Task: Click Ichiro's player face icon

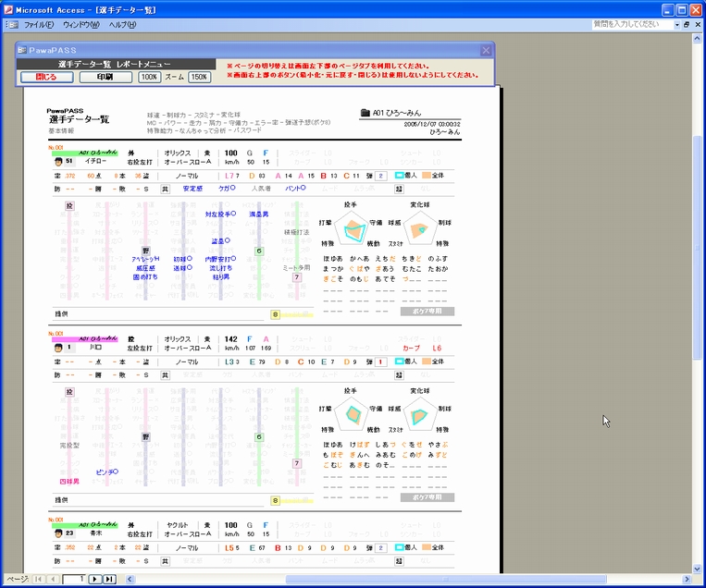Action: (58, 162)
